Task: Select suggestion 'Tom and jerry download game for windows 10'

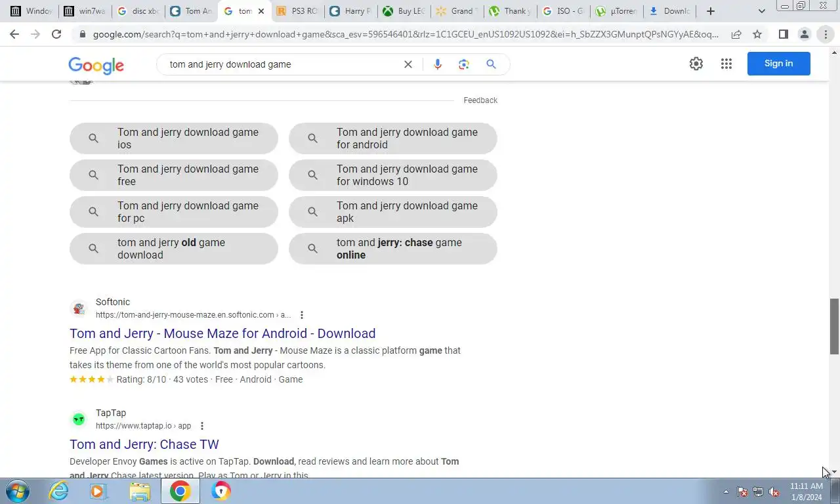Action: tap(393, 175)
